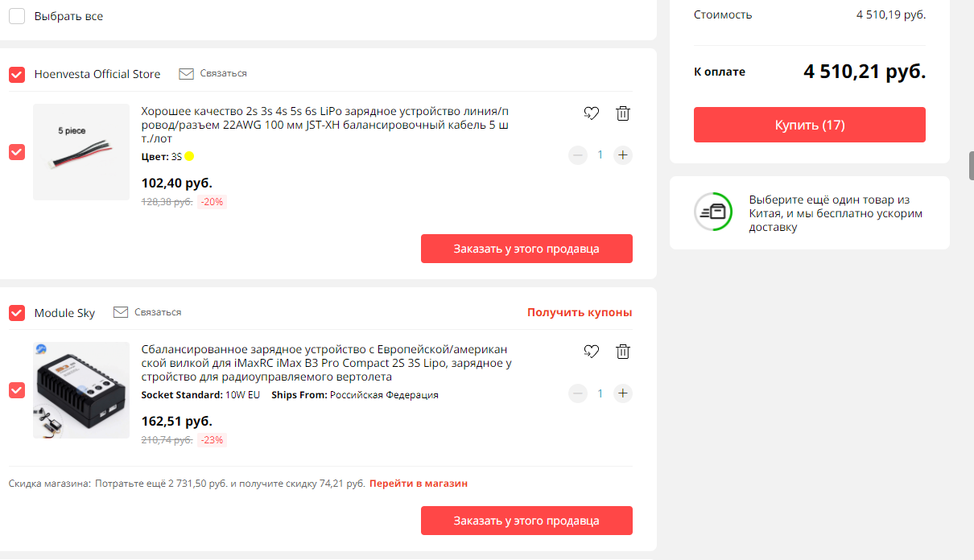Click envelope icon beside Module Sky
The image size is (974, 560).
[121, 312]
